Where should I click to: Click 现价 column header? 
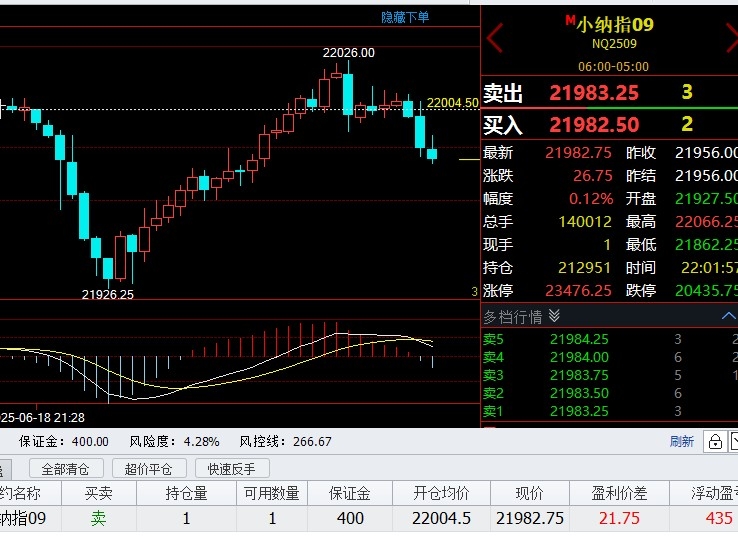tap(529, 493)
